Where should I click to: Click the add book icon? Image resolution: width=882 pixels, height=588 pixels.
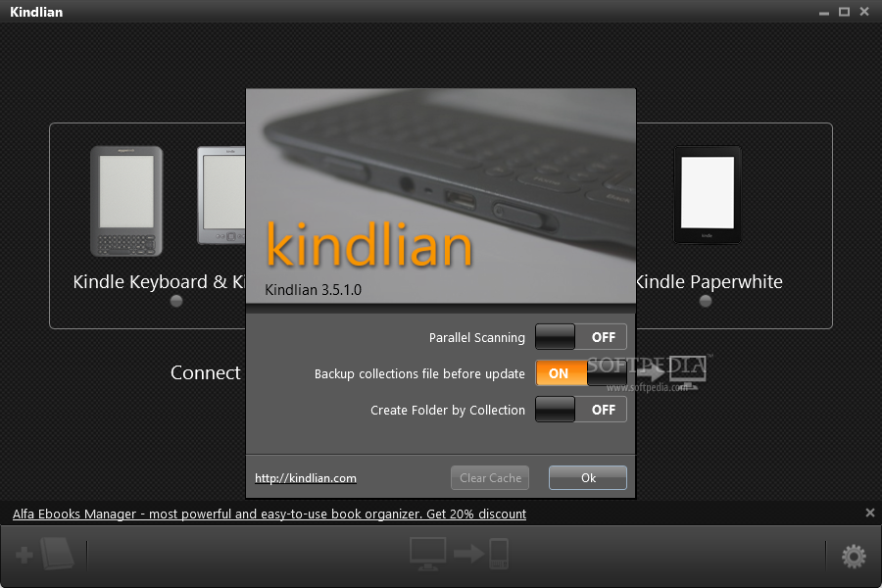(45, 555)
